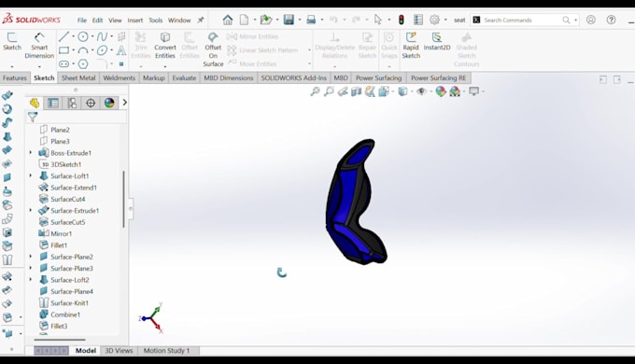Open DimXpertManager tab
The width and height of the screenshot is (635, 364).
(x=91, y=104)
